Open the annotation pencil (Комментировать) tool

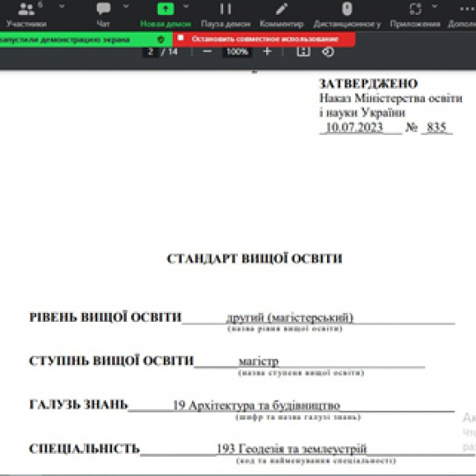pos(281,14)
